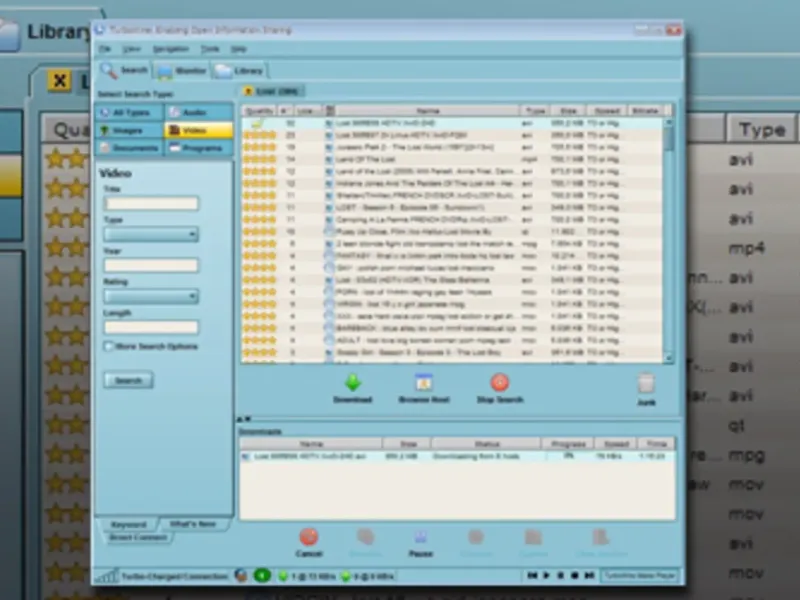This screenshot has width=800, height=600.
Task: Click the Type column header in background window
Action: pos(762,130)
